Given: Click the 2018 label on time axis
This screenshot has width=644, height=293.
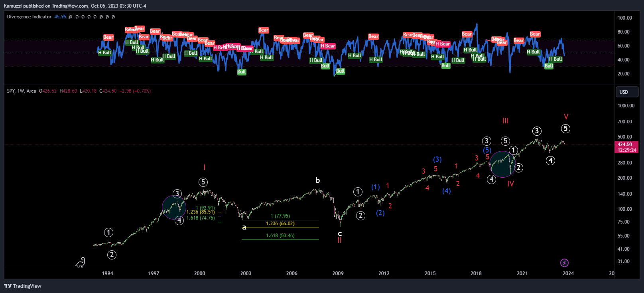Looking at the screenshot, I should [476, 273].
